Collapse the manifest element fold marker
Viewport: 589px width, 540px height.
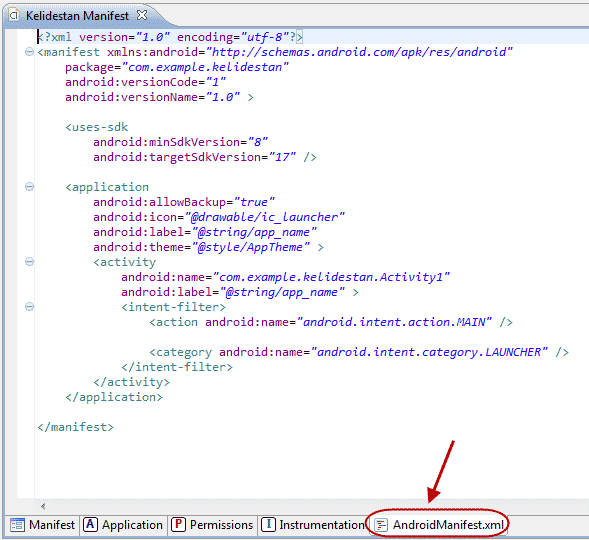29,52
